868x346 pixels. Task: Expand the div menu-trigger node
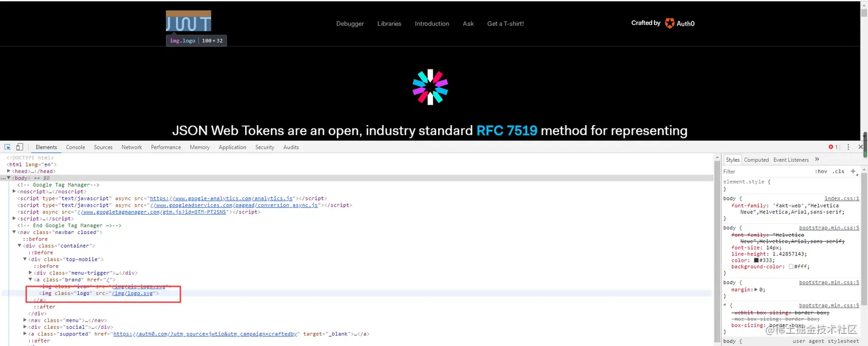click(x=31, y=273)
